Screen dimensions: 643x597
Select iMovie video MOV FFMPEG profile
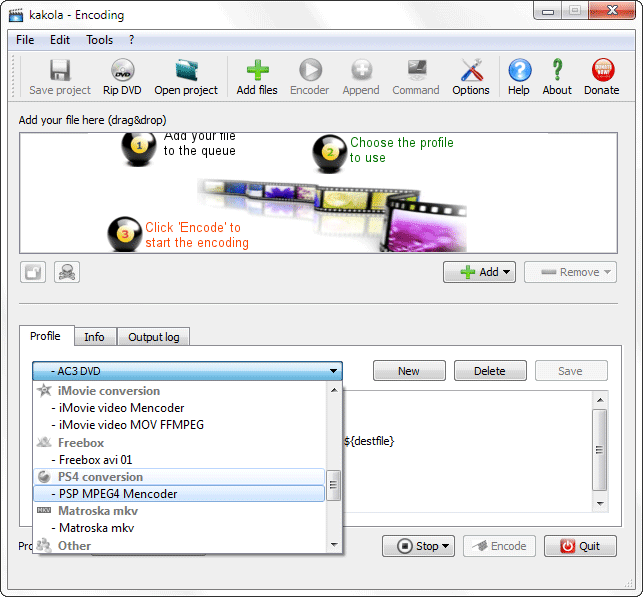point(179,425)
